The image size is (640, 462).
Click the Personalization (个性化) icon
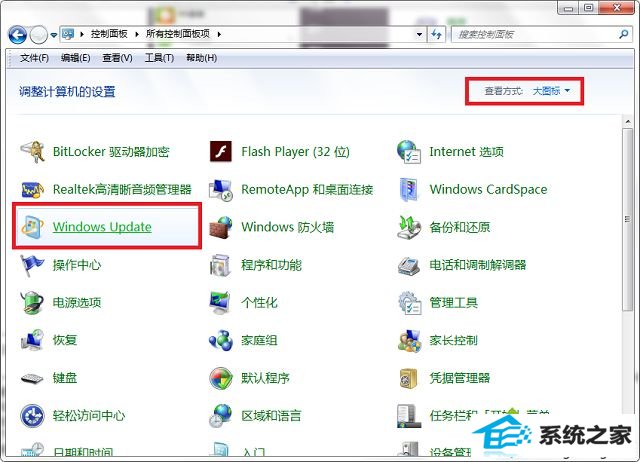tap(220, 303)
